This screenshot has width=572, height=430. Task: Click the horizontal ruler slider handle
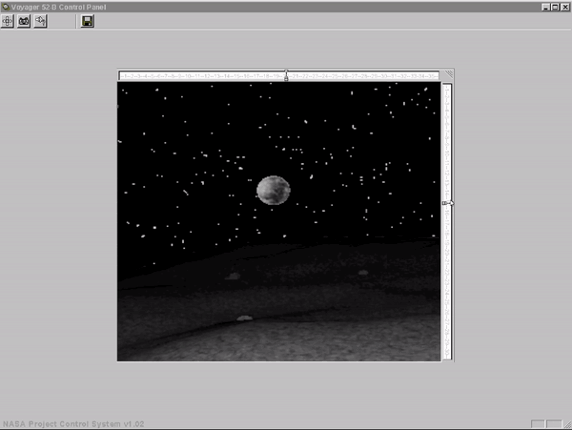pyautogui.click(x=286, y=75)
